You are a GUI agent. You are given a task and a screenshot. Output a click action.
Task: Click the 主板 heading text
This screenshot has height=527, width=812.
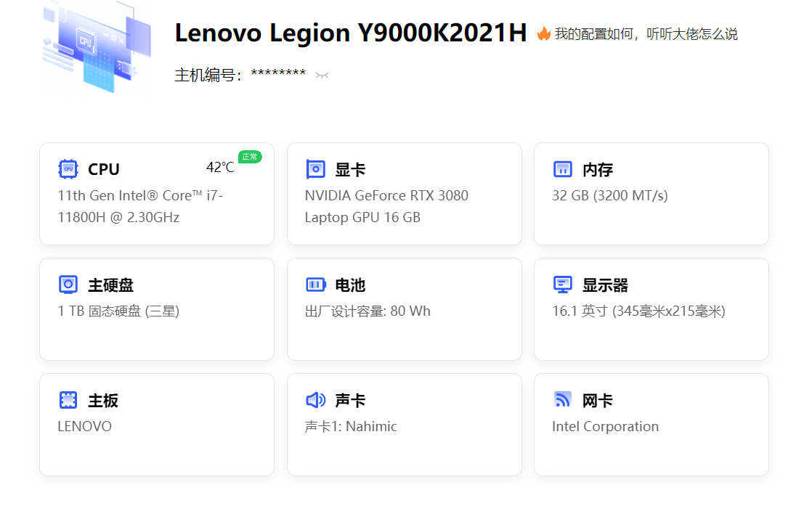click(103, 400)
